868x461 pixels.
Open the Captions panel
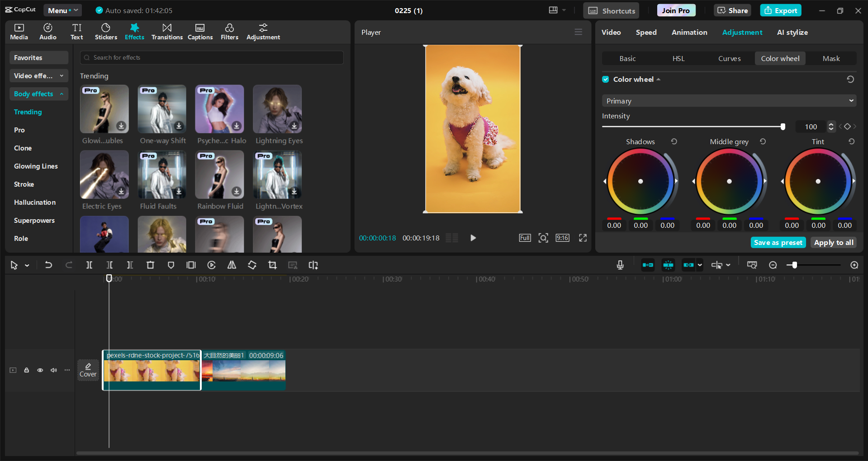click(200, 31)
